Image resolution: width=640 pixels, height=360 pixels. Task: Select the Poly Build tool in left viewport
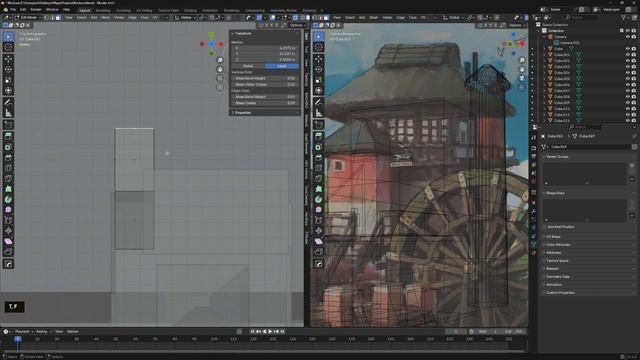8,189
